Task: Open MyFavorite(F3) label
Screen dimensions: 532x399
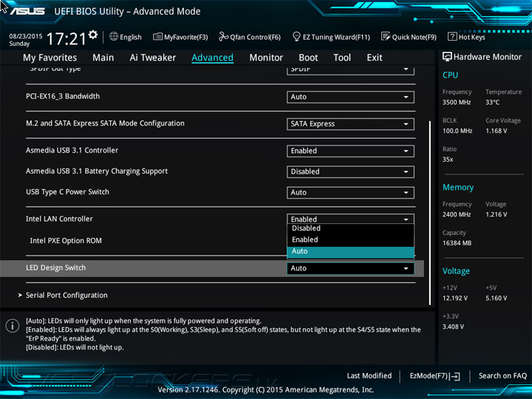Action: pos(186,37)
